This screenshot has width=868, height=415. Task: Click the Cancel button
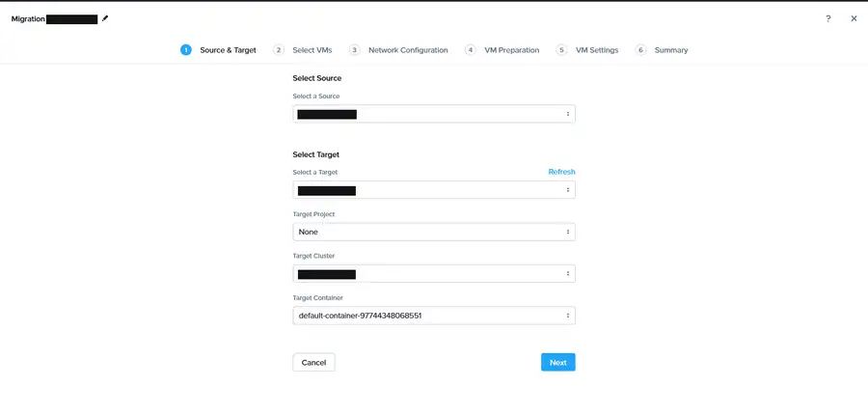313,362
